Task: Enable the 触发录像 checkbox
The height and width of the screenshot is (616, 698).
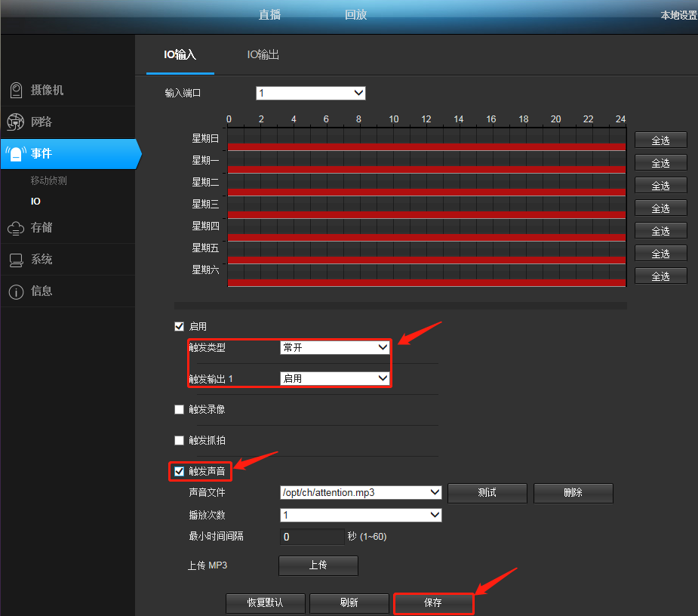Action: click(179, 410)
